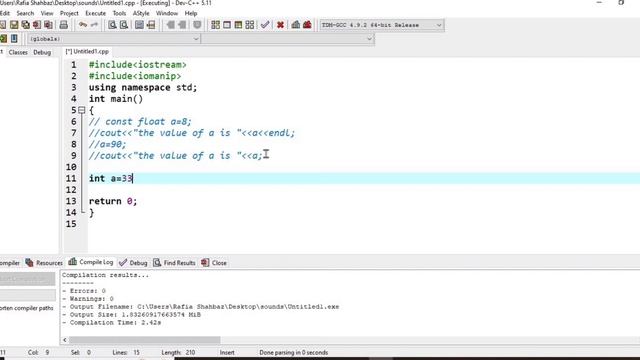The image size is (640, 360).
Task: Click the compile log scrollbar's left arrow
Action: [65, 340]
